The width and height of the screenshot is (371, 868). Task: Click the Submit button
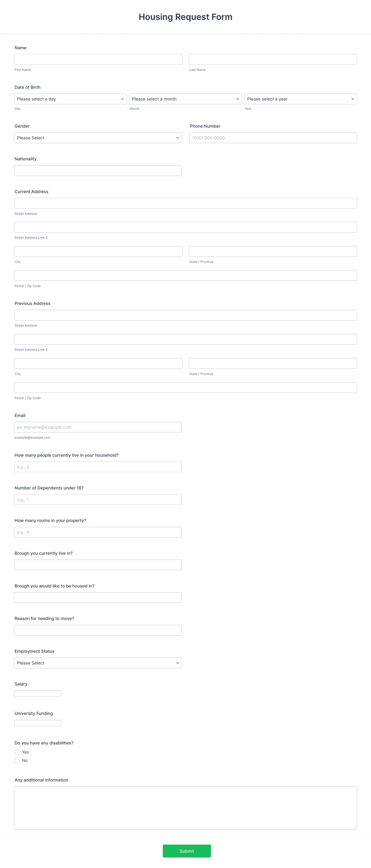[x=187, y=851]
